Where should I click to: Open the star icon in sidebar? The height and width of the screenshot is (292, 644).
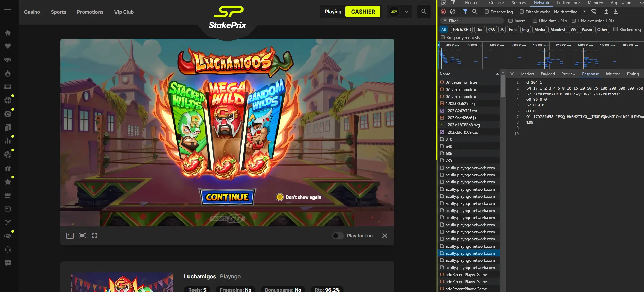coord(8,182)
